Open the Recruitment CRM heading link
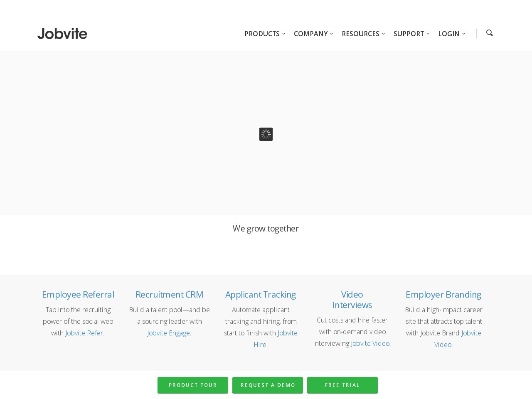Screen dimensions: 532x399 (x=169, y=294)
